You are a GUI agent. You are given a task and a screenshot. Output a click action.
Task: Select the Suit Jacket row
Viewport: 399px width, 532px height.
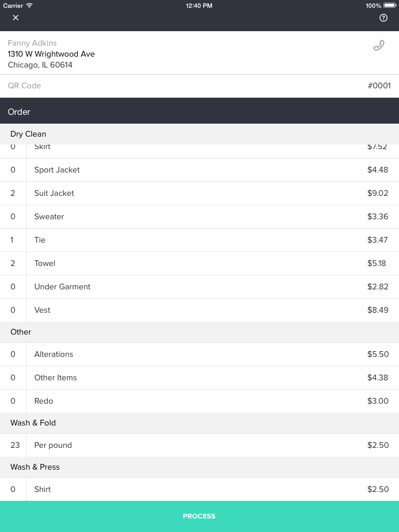(x=199, y=193)
